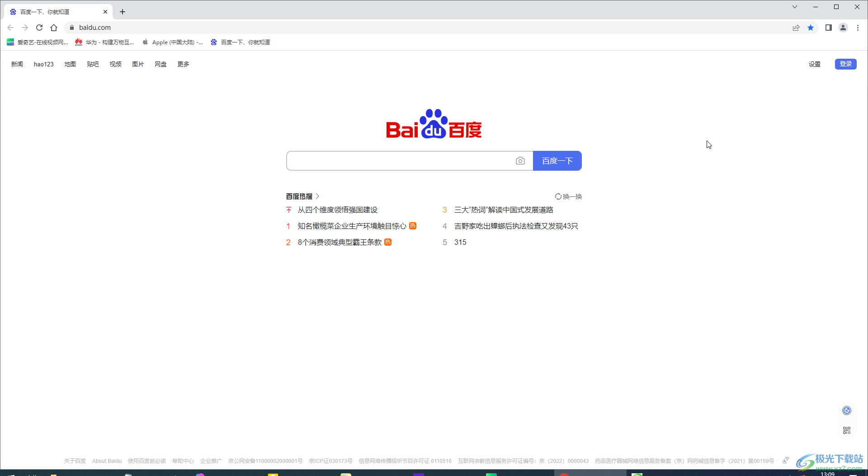868x476 pixels.
Task: Open 企业推广 footer link
Action: click(211, 461)
